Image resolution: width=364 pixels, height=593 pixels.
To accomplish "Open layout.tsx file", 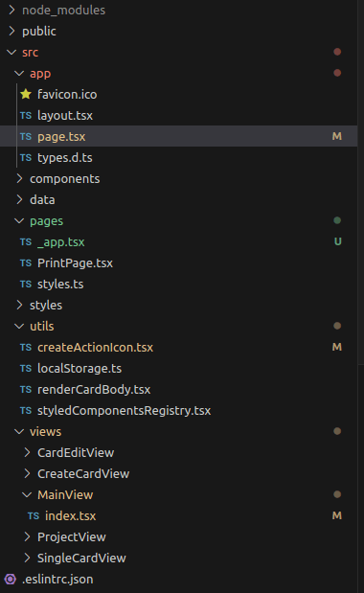I will [x=65, y=115].
